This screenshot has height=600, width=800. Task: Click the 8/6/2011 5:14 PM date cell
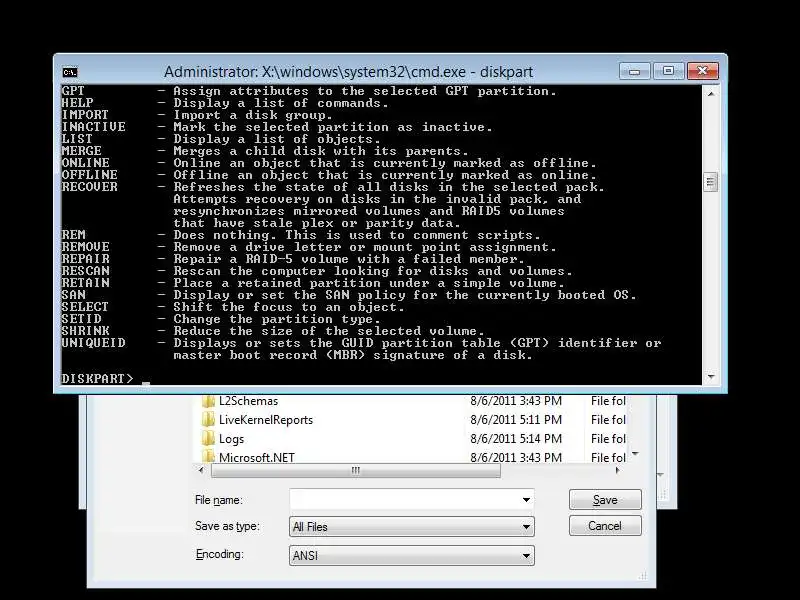pyautogui.click(x=516, y=439)
